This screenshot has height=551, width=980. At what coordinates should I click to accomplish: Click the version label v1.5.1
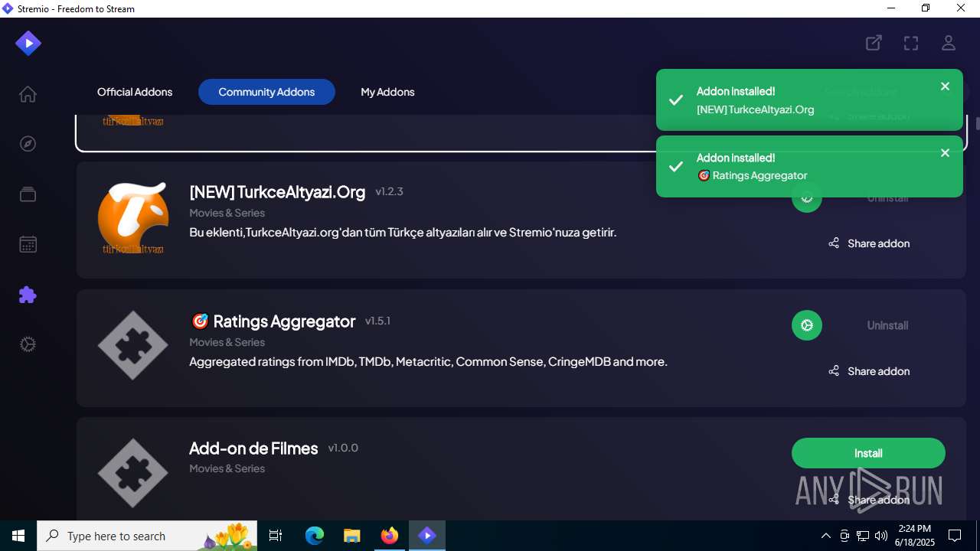[x=377, y=321]
